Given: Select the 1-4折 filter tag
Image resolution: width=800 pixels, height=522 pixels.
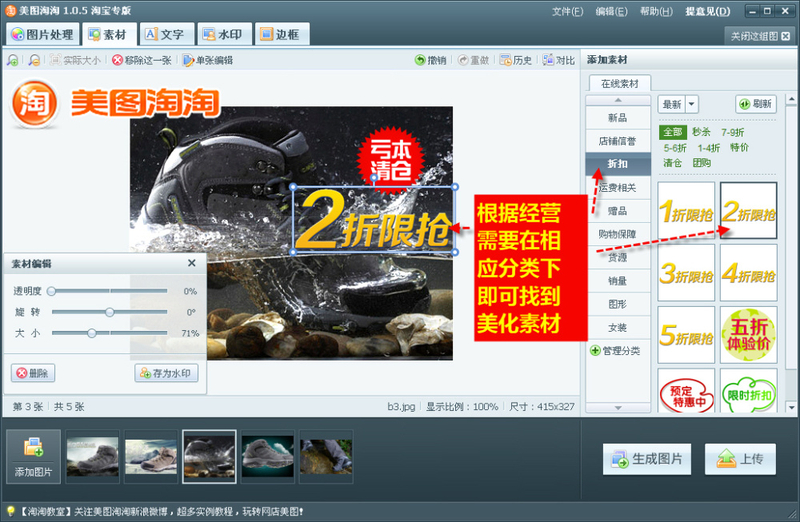Looking at the screenshot, I should click(709, 148).
